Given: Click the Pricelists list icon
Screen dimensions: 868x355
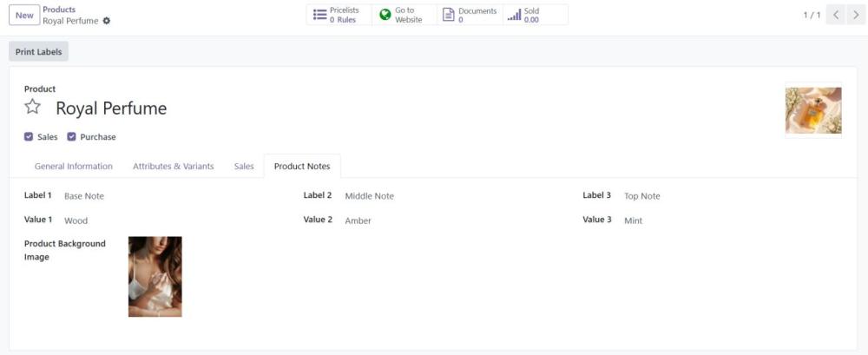Looking at the screenshot, I should 320,15.
